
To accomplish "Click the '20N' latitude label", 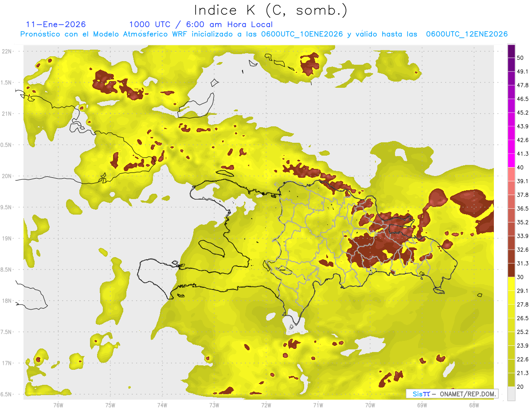I will click(6, 176).
